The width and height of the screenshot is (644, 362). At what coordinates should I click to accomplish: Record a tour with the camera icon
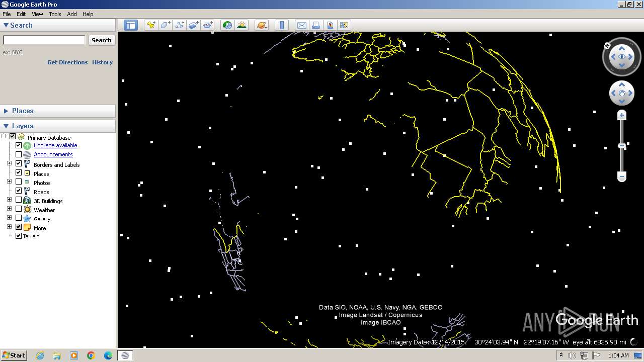click(208, 25)
